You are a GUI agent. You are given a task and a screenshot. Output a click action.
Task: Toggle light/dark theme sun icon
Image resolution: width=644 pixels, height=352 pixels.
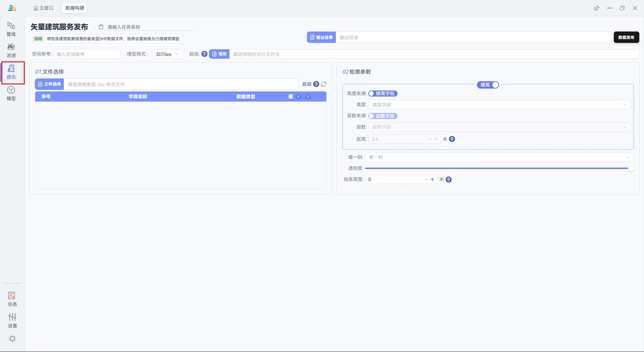[12, 339]
